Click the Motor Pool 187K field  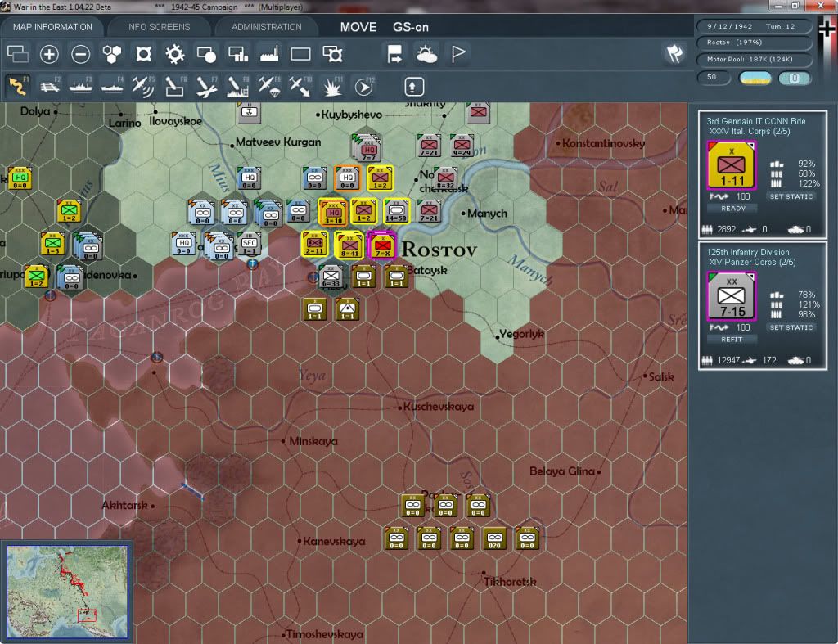754,59
